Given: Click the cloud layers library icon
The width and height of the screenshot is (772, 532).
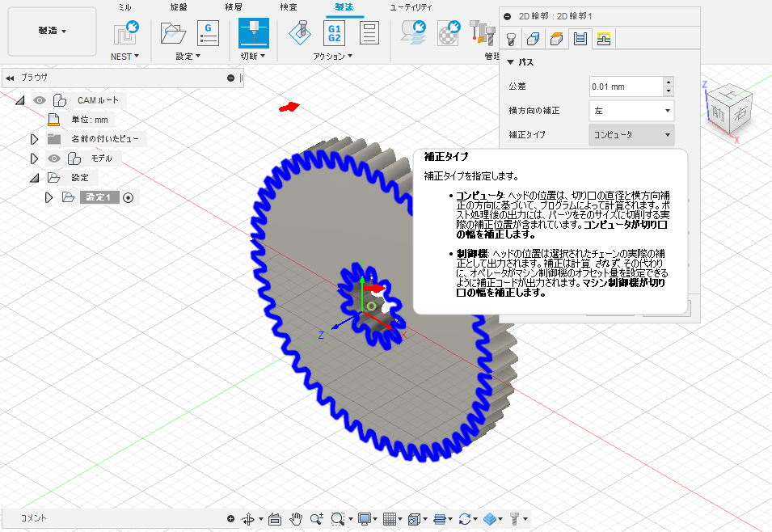Looking at the screenshot, I should (414, 32).
